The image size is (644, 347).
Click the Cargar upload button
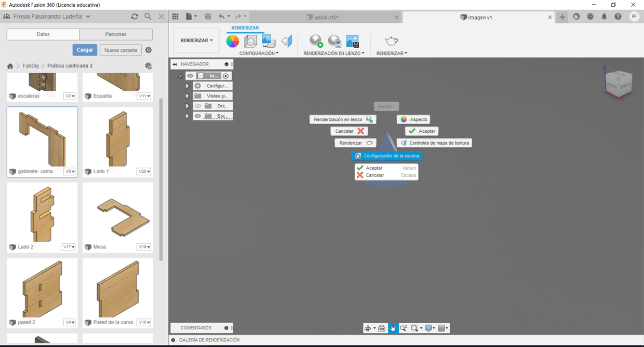point(85,50)
